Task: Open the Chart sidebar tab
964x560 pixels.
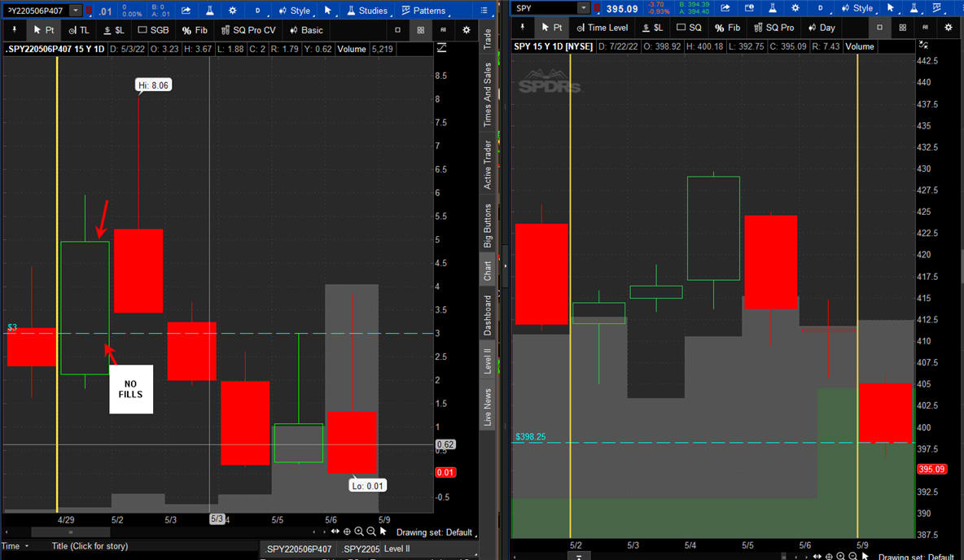Action: pos(488,270)
